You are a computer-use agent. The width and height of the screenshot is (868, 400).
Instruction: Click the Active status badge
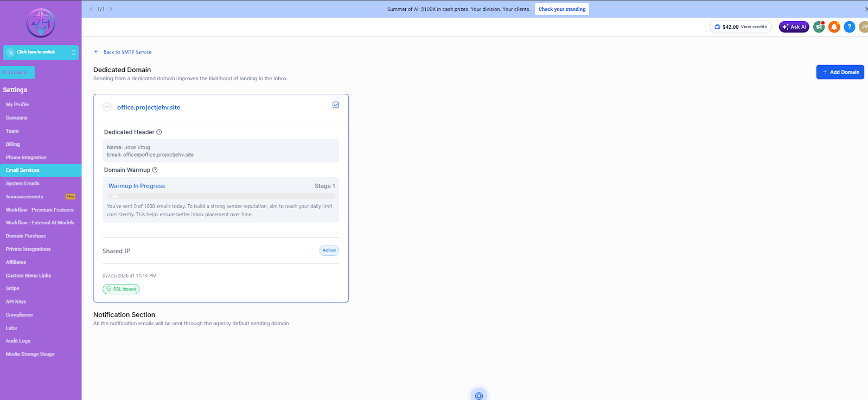pos(329,250)
